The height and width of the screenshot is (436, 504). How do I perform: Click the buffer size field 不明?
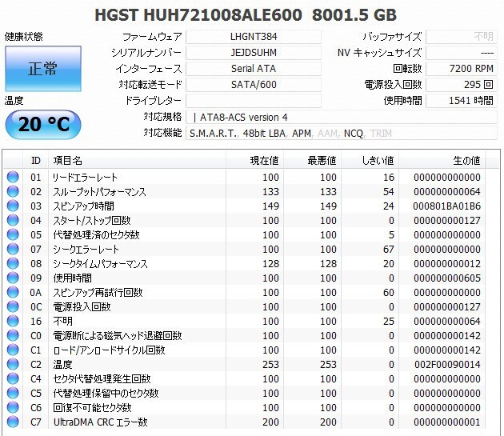(462, 37)
